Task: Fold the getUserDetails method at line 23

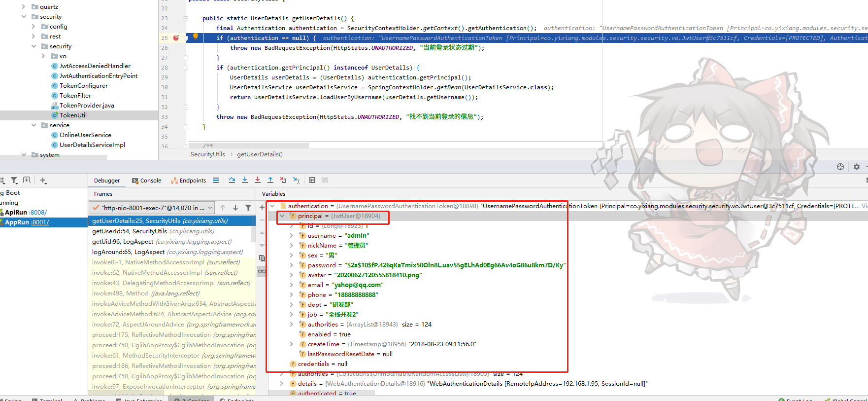Action: pyautogui.click(x=186, y=18)
